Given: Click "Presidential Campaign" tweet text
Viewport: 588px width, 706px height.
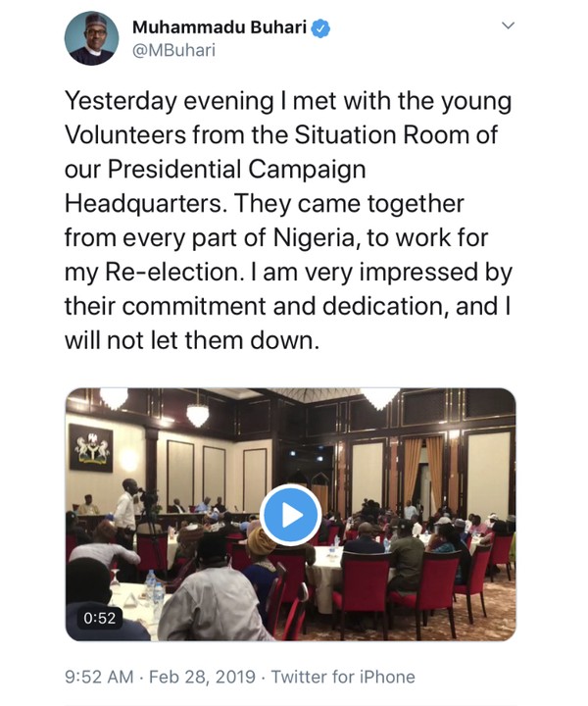Looking at the screenshot, I should click(x=219, y=168).
